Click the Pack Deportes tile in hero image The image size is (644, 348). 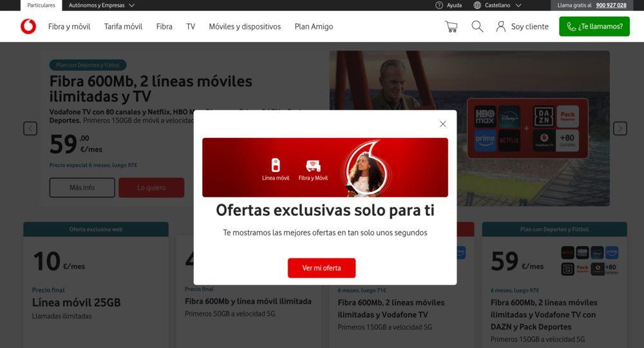point(567,116)
